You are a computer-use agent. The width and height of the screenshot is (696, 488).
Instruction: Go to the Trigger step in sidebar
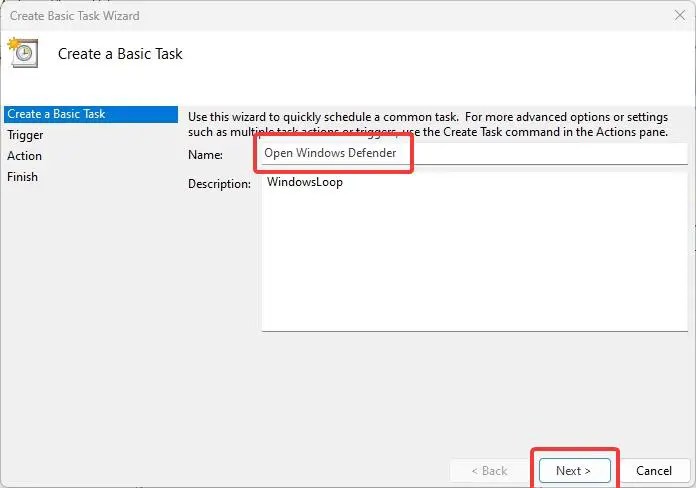(25, 135)
